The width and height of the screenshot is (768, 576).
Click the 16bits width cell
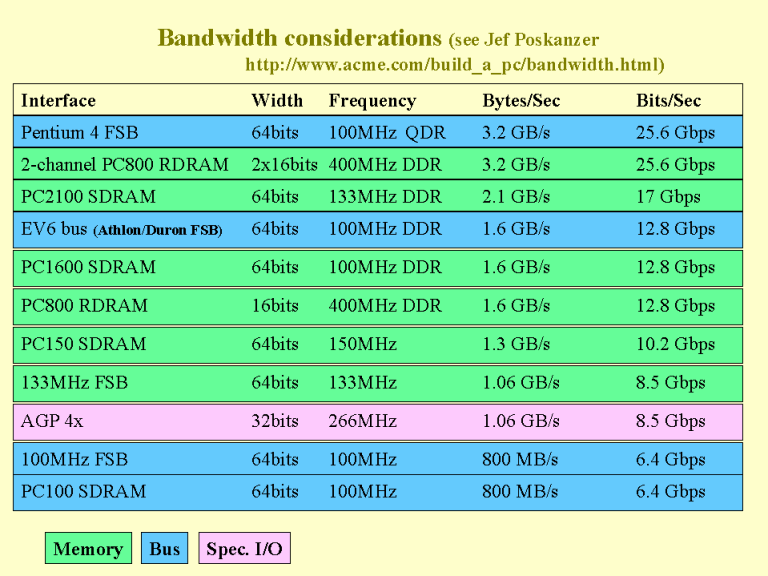pos(275,306)
